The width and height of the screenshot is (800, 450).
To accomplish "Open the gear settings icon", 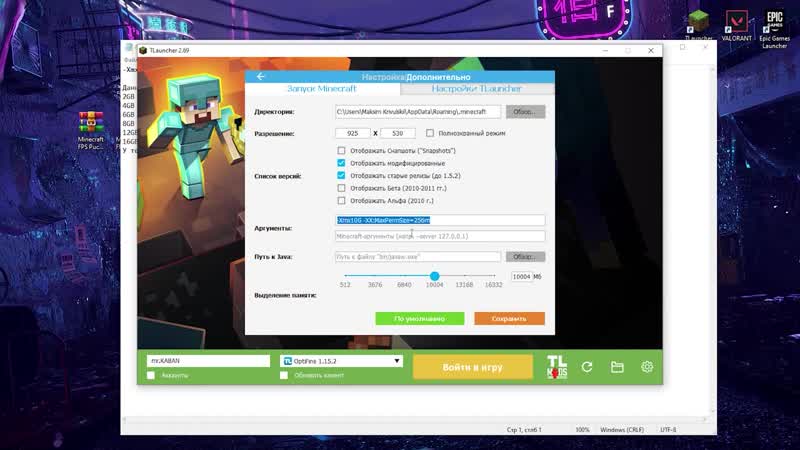I will pos(647,367).
